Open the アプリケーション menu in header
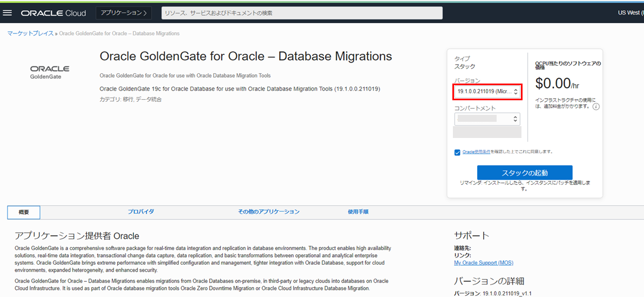Viewport: 644px width, 297px height. tap(124, 13)
